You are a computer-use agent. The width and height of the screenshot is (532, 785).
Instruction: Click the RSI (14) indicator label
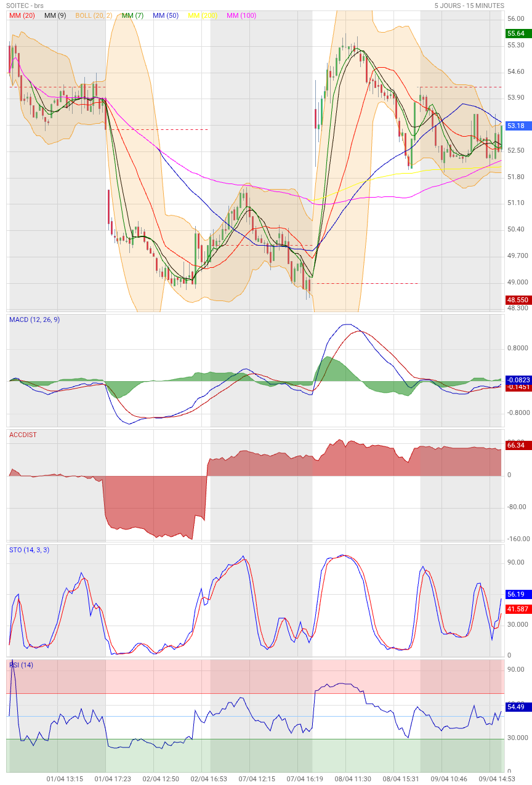22,665
